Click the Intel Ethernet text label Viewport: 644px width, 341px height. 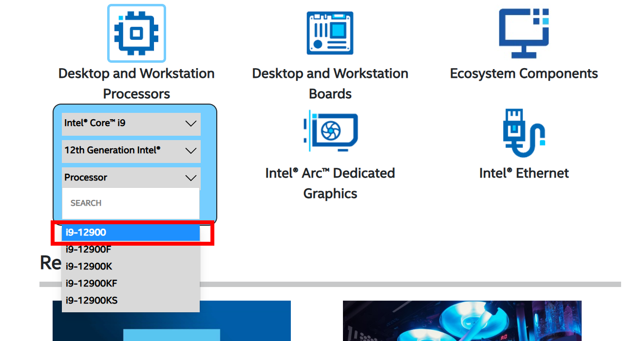click(524, 173)
